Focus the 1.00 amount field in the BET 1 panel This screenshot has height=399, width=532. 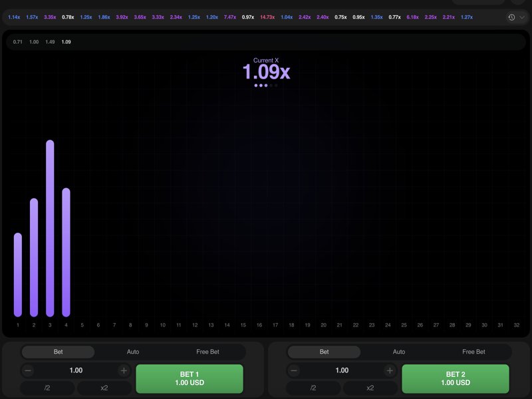point(76,370)
